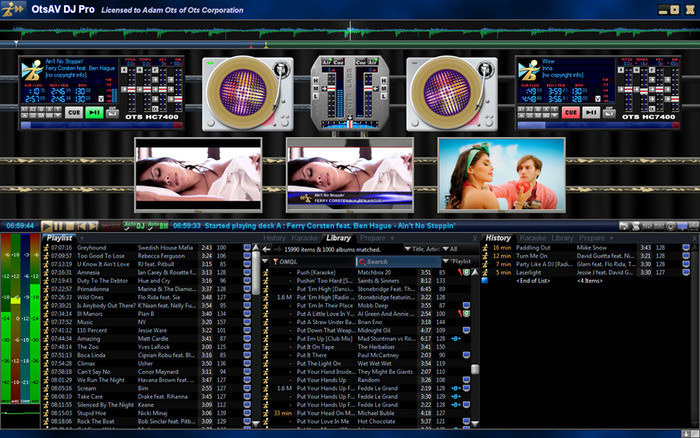Click the Library forward arrow
Image resolution: width=700 pixels, height=438 pixels.
tap(277, 250)
